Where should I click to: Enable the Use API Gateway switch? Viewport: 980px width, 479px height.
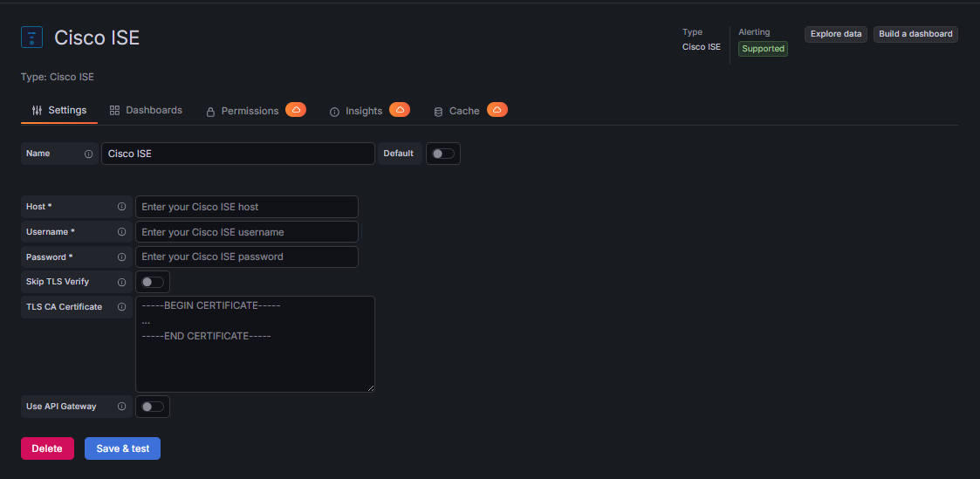153,407
